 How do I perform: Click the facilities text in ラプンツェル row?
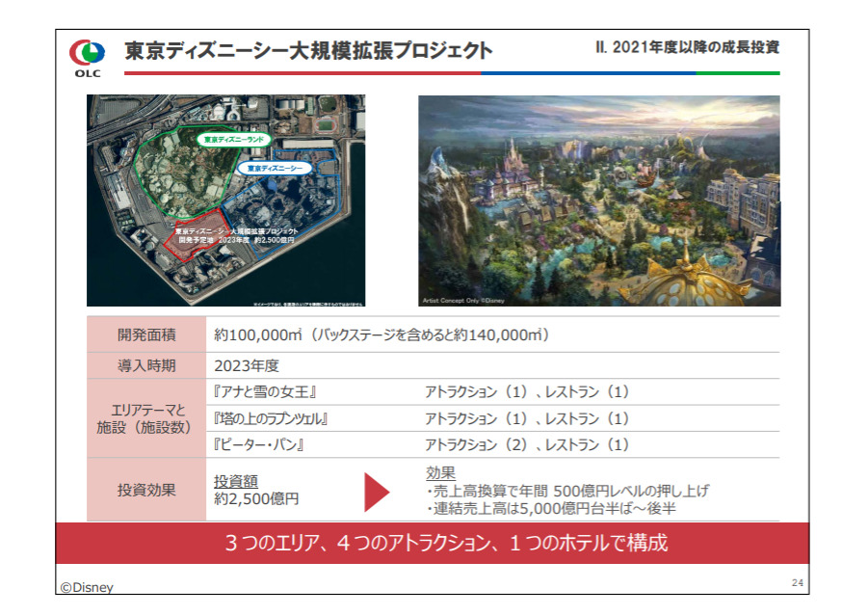point(527,419)
